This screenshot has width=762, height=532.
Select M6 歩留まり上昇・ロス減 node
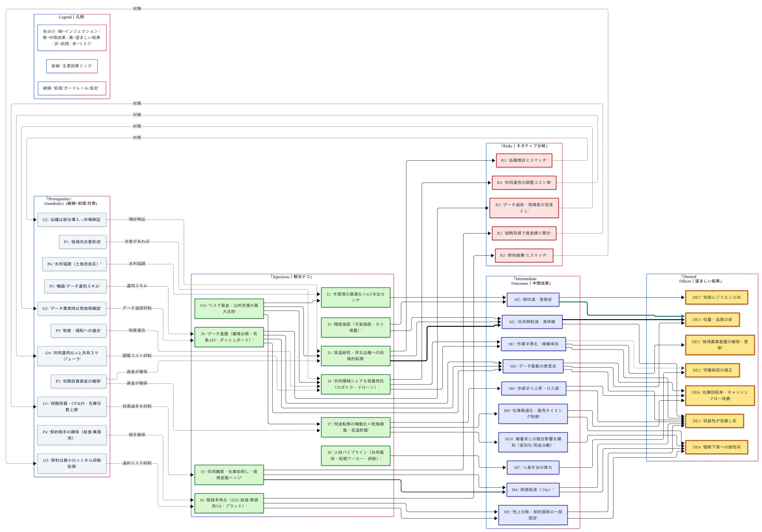coord(534,389)
